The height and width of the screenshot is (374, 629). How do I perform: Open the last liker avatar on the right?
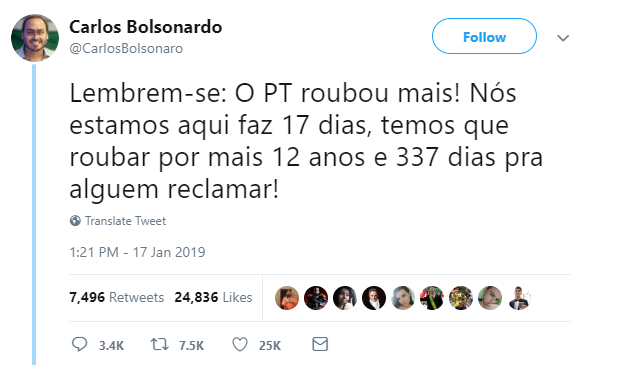coord(519,298)
